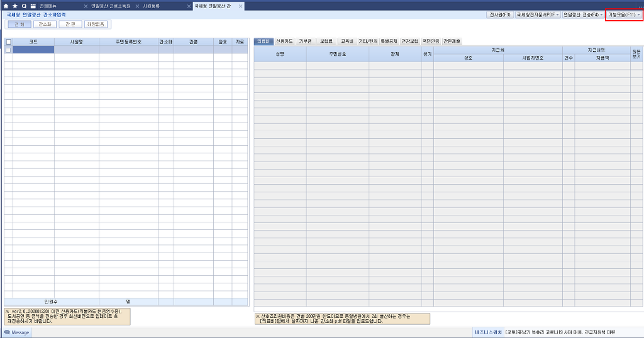The image size is (644, 338).
Task: Open the 전체메뉴 menu icon
Action: coord(33,6)
